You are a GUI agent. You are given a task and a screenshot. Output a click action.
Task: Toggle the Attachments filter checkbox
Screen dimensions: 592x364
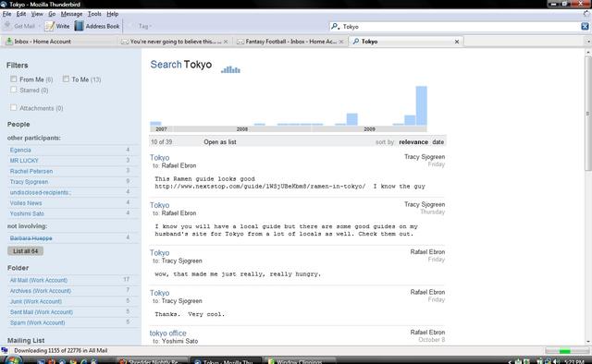point(14,107)
